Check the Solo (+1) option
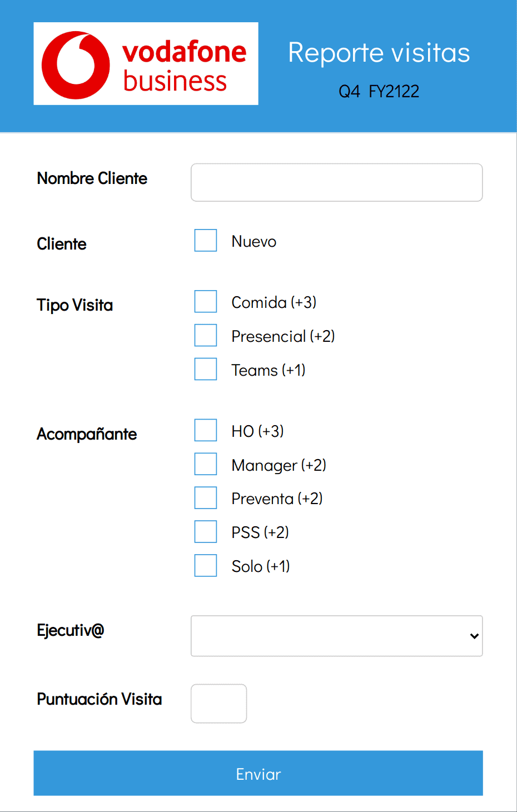The image size is (517, 812). coord(206,566)
